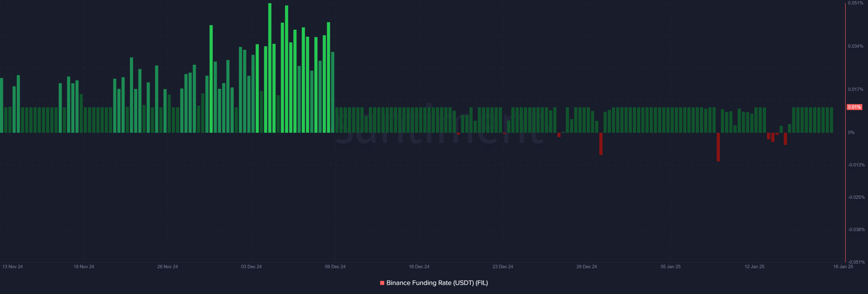Toggle the Binance Funding Rate (USDT) (FIL) legend label
This screenshot has height=294, width=868.
(x=437, y=283)
